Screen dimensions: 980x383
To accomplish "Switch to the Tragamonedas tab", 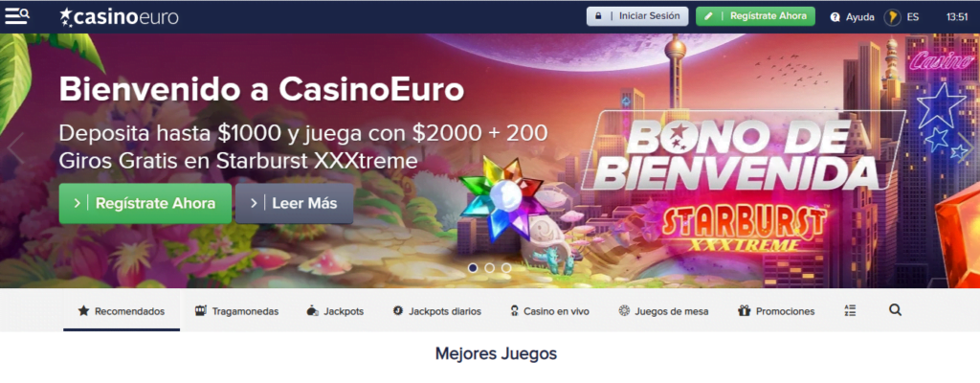I will (236, 311).
